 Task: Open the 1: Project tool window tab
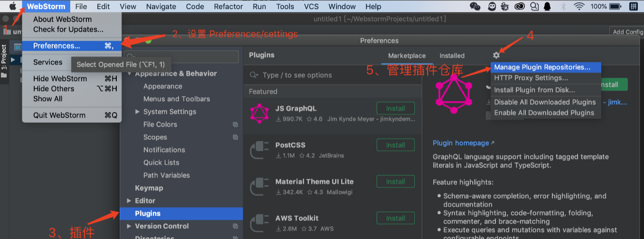(4, 61)
